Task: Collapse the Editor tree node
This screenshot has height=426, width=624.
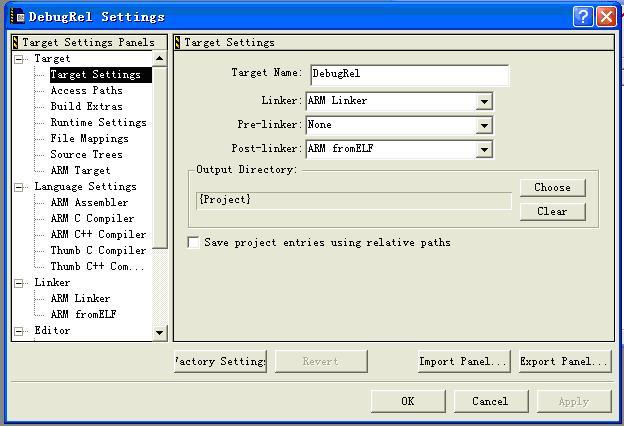Action: (x=19, y=331)
